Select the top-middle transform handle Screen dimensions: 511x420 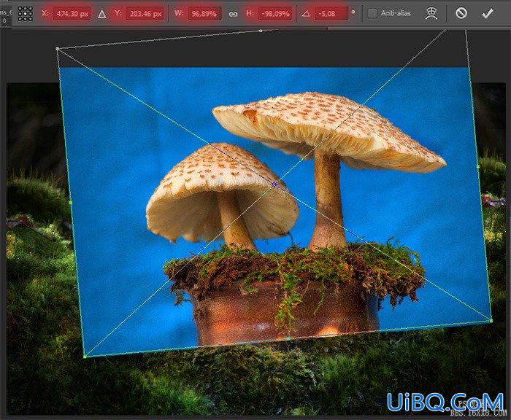[261, 31]
